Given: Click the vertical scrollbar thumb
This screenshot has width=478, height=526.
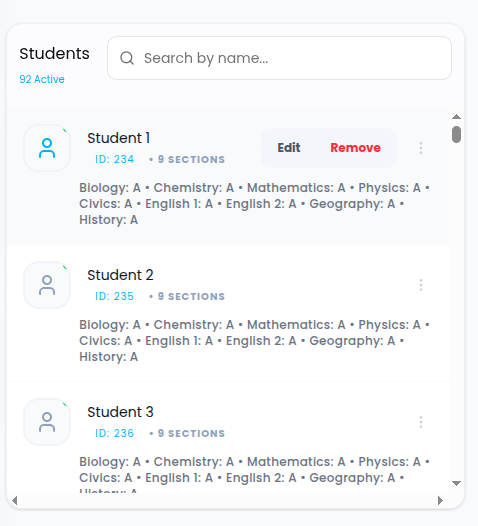Looking at the screenshot, I should click(x=456, y=135).
